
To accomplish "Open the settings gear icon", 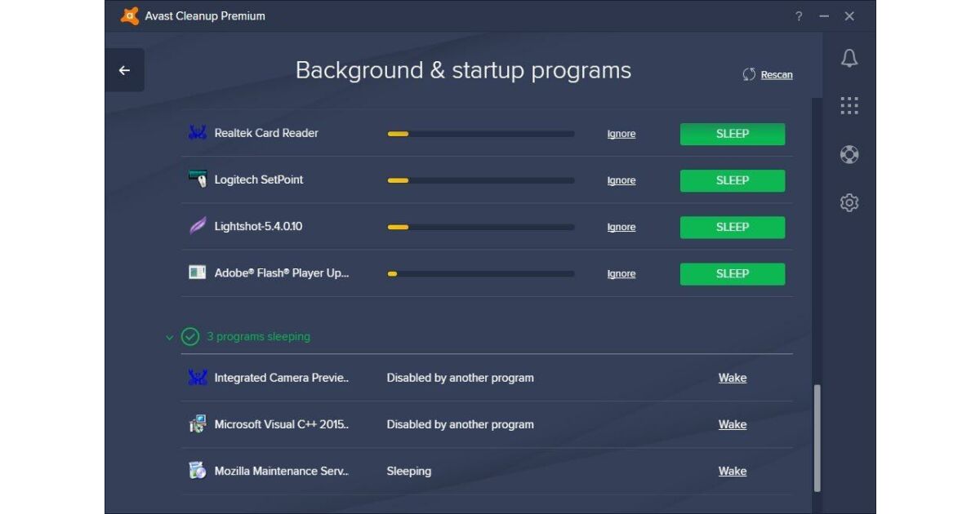I will click(849, 202).
